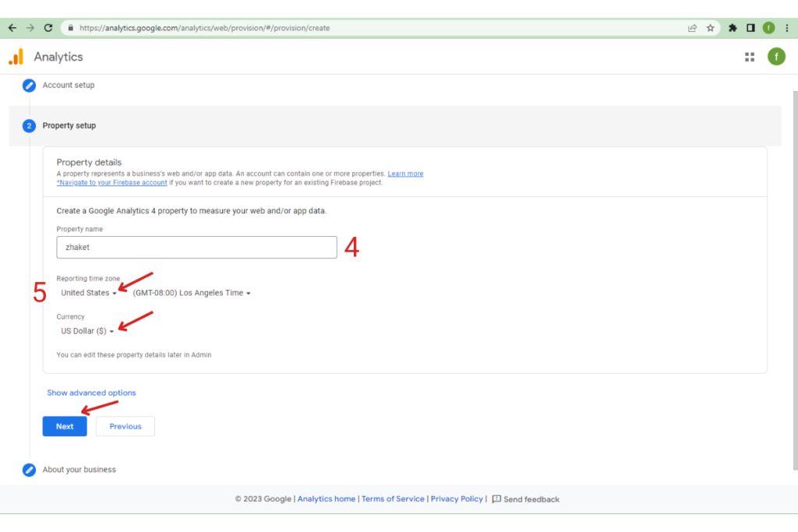The image size is (798, 532).
Task: Click the Send feedback text
Action: [x=531, y=499]
